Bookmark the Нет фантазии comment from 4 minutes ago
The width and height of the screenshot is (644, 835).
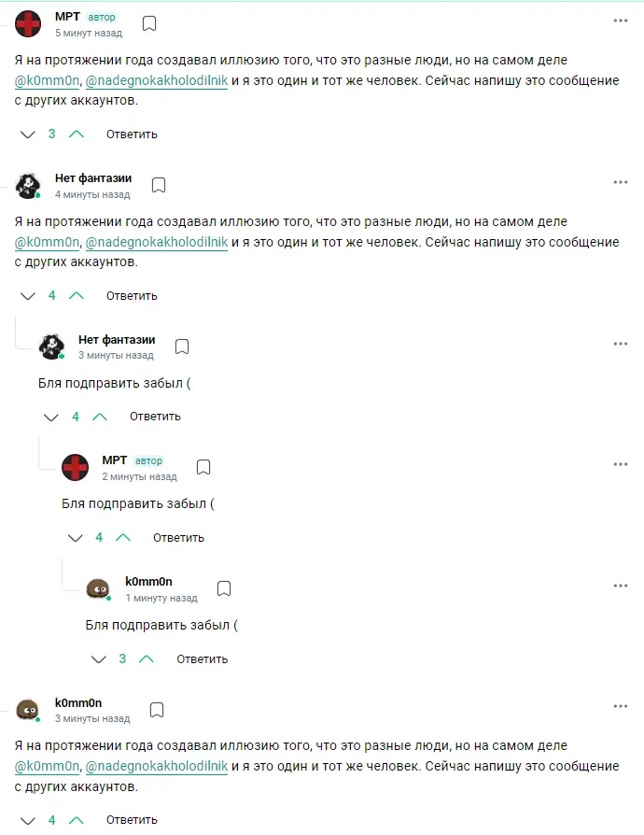click(159, 185)
